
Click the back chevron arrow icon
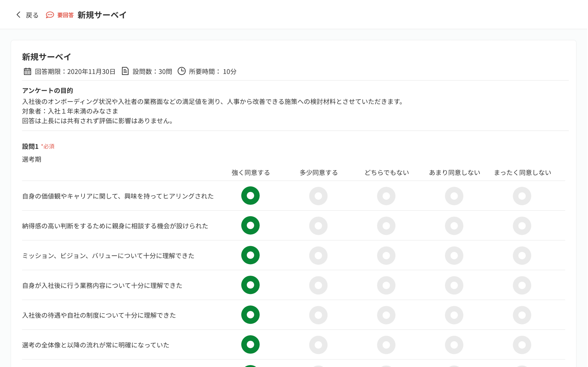click(18, 15)
